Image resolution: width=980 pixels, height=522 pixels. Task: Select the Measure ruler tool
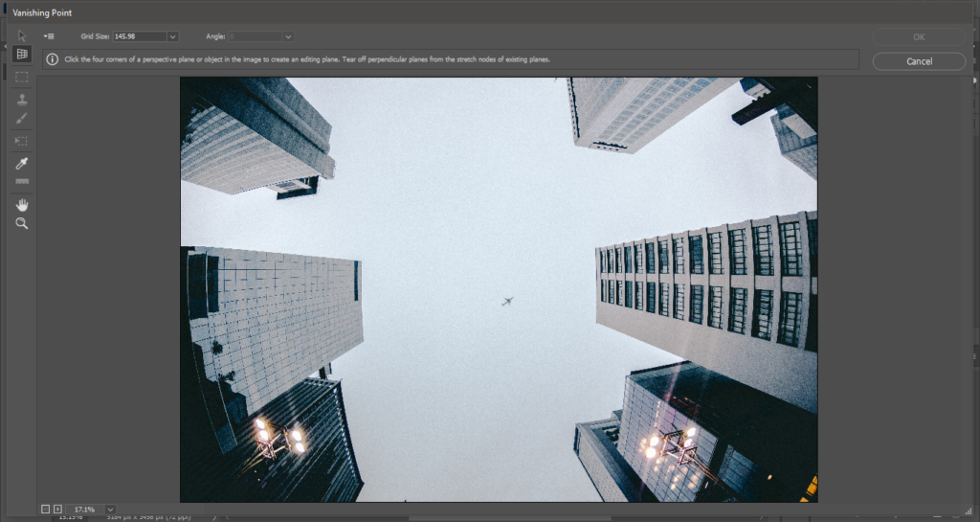point(22,181)
